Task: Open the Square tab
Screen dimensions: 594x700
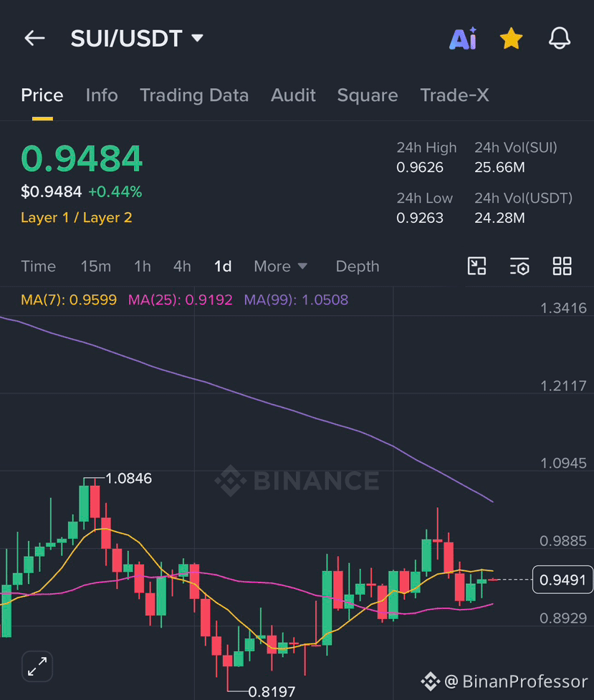Action: click(368, 95)
